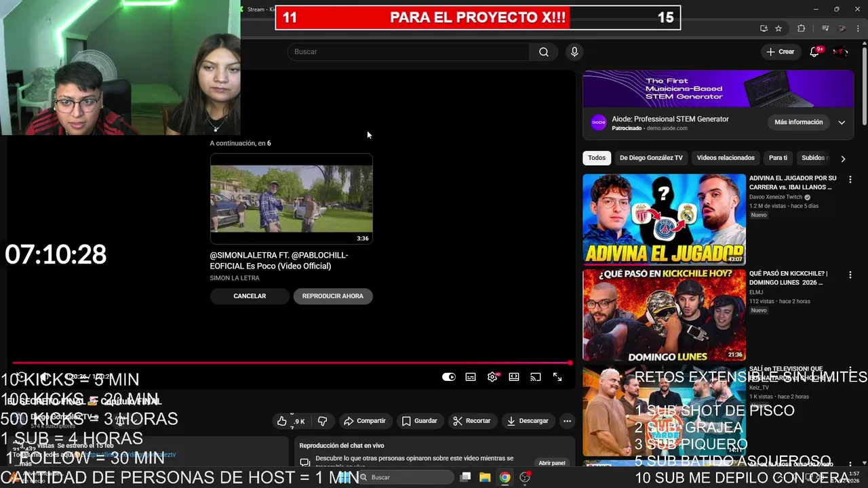Click the Crear button

click(780, 52)
